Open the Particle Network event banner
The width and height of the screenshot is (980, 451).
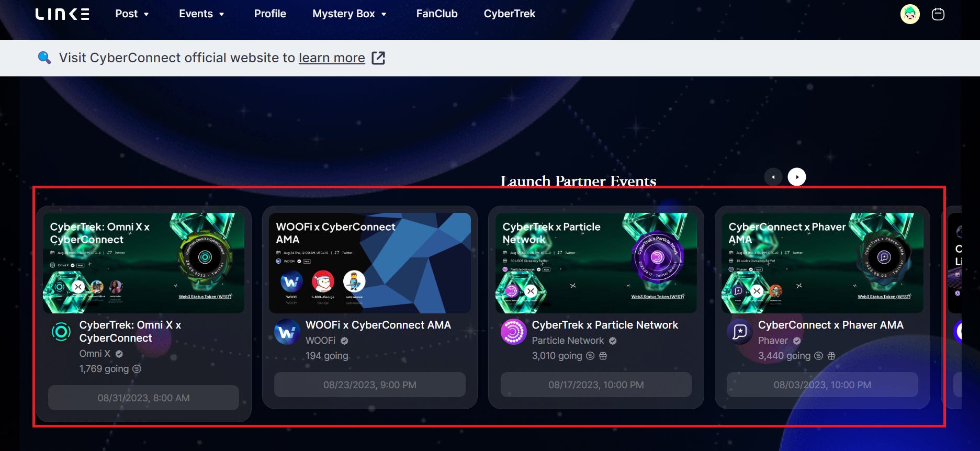coord(596,263)
